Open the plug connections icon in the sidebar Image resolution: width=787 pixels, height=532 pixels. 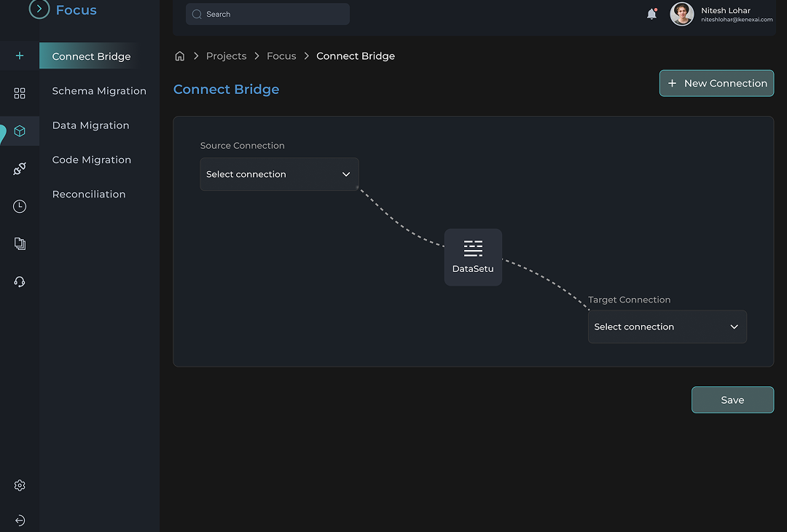(x=20, y=168)
